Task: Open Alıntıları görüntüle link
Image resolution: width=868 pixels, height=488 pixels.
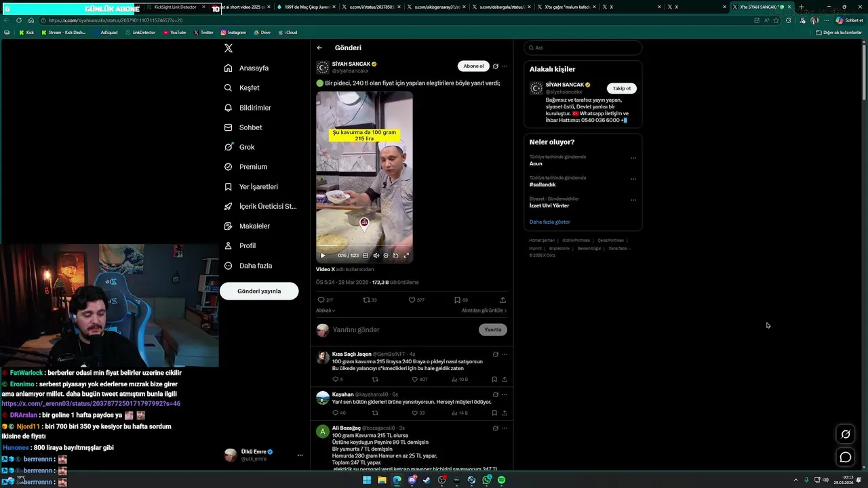Action: (x=484, y=310)
